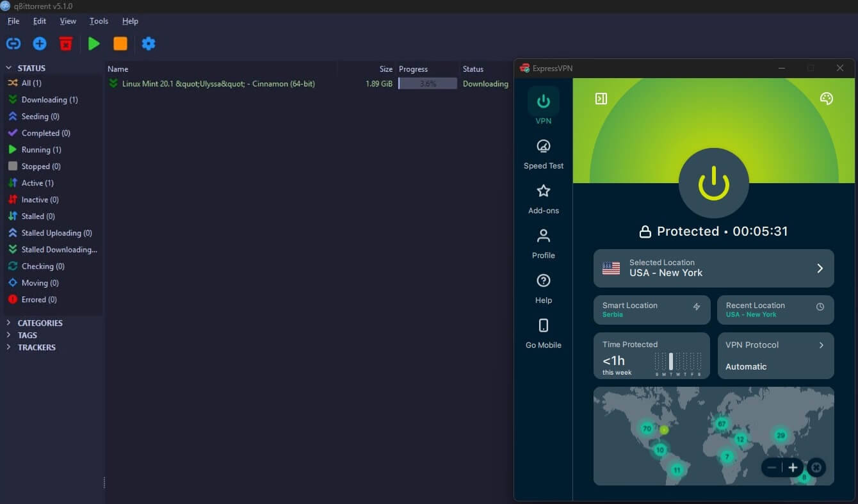Connect to Smart Location Serbia
The height and width of the screenshot is (504, 858).
pos(652,310)
